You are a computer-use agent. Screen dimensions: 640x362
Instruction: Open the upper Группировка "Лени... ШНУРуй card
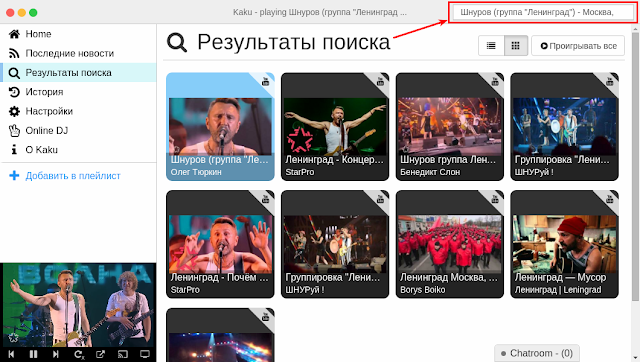coord(564,127)
